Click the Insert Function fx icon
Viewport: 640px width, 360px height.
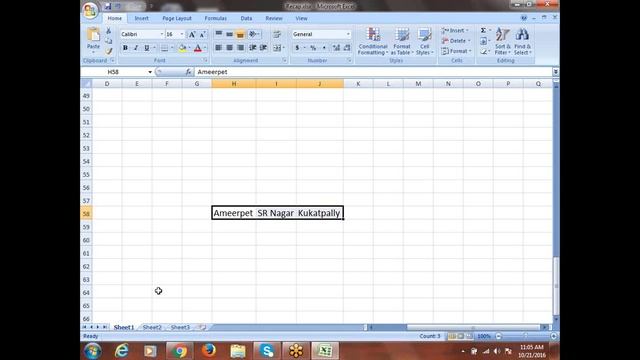188,72
